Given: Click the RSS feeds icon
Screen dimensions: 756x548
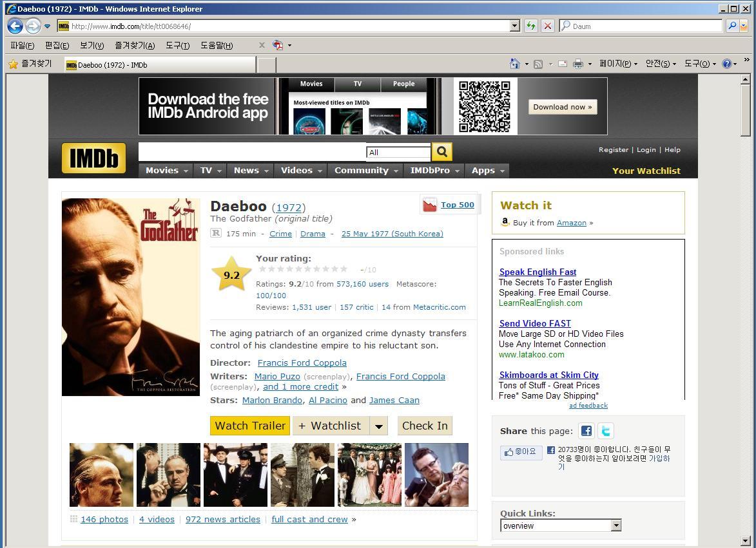Looking at the screenshot, I should (538, 64).
